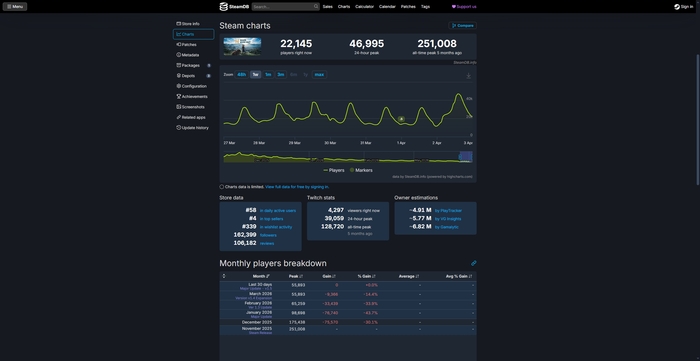The height and width of the screenshot is (361, 700).
Task: Click the Steam Release link under November 2025
Action: click(x=260, y=333)
